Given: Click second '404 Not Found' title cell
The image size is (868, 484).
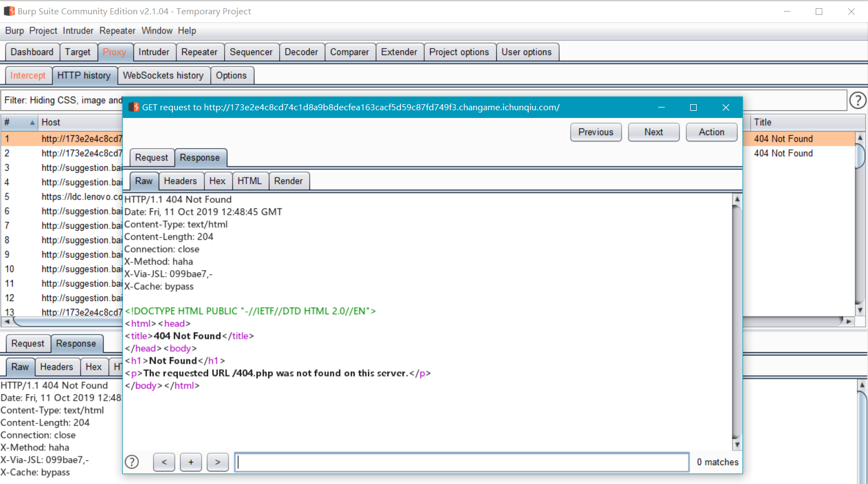Looking at the screenshot, I should [x=783, y=153].
